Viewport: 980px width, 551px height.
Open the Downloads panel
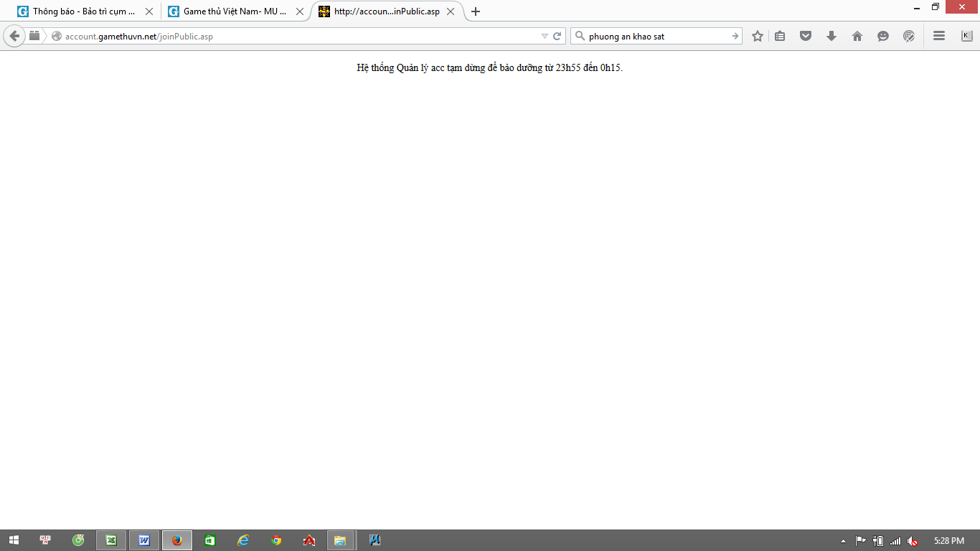pyautogui.click(x=831, y=36)
